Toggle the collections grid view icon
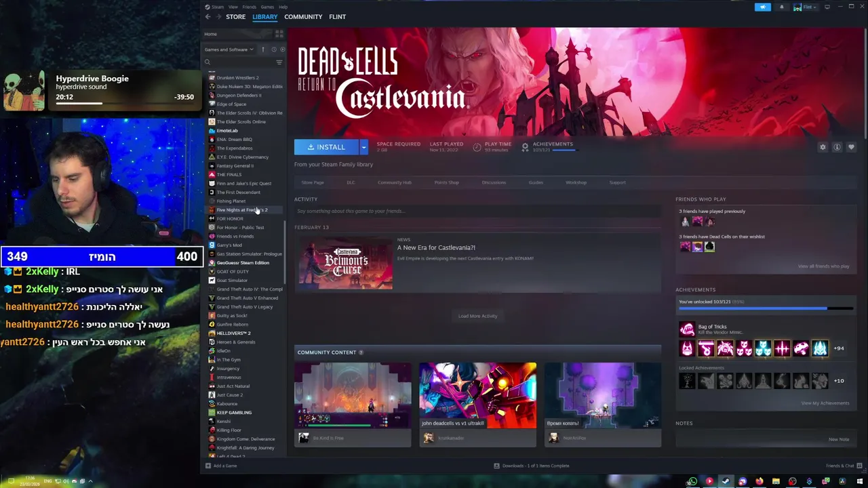Viewport: 868px width, 488px height. 279,34
